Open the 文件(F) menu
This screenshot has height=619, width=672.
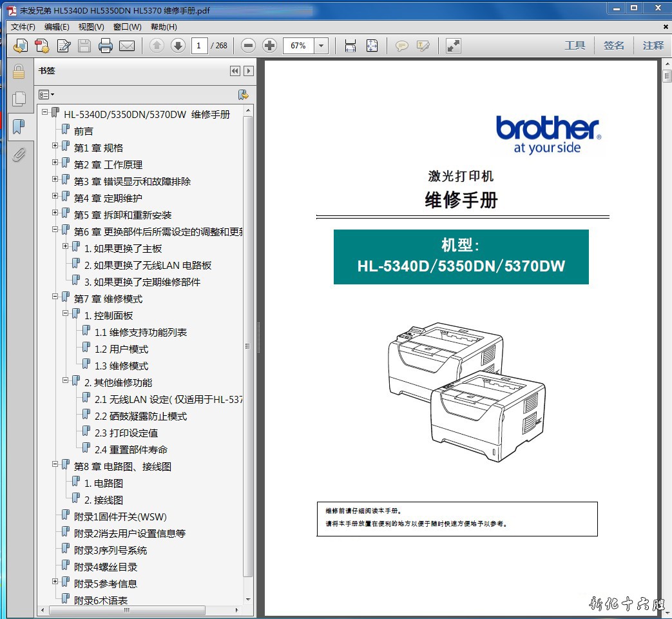tap(23, 27)
